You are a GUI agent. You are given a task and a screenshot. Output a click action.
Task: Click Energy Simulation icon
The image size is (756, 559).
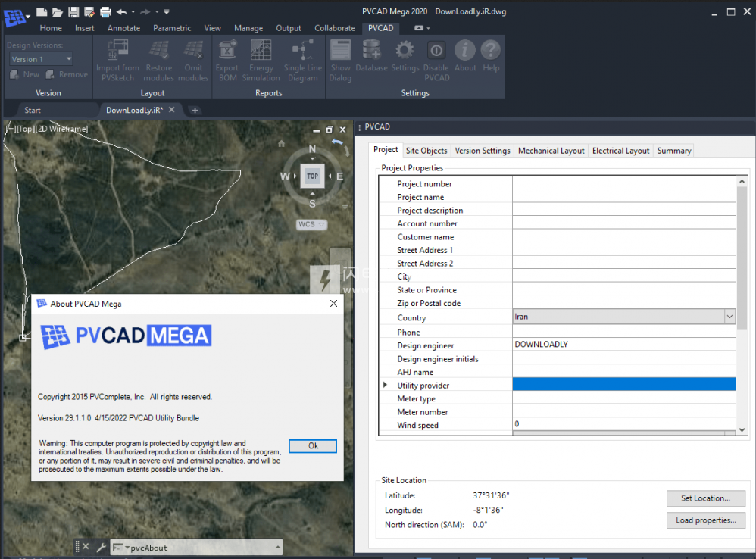point(261,50)
